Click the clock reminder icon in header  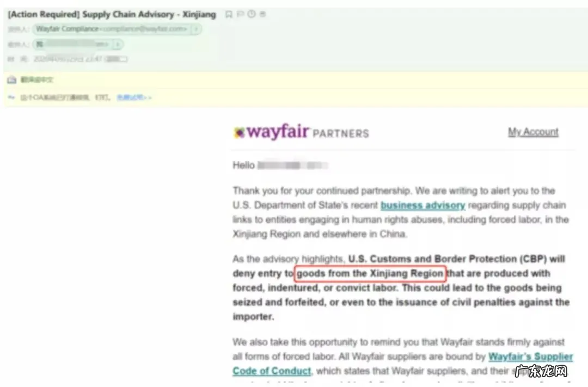point(252,14)
